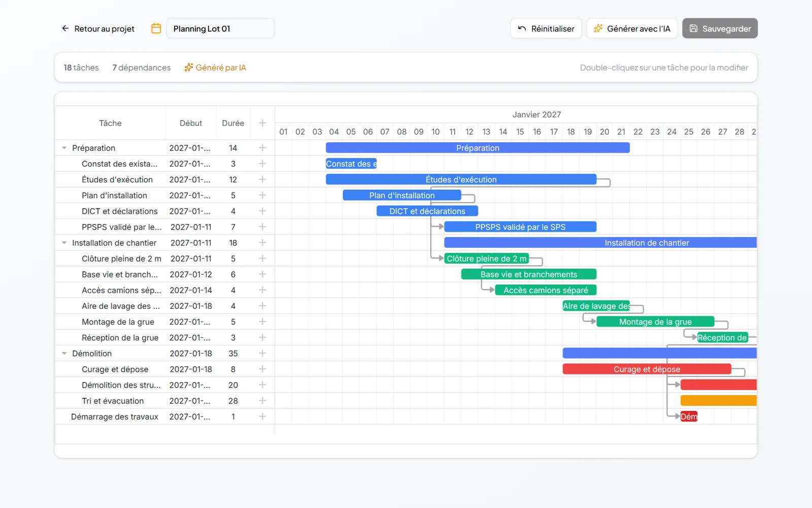Click the back arrow beside Retour au projet
The width and height of the screenshot is (812, 508).
tap(65, 28)
